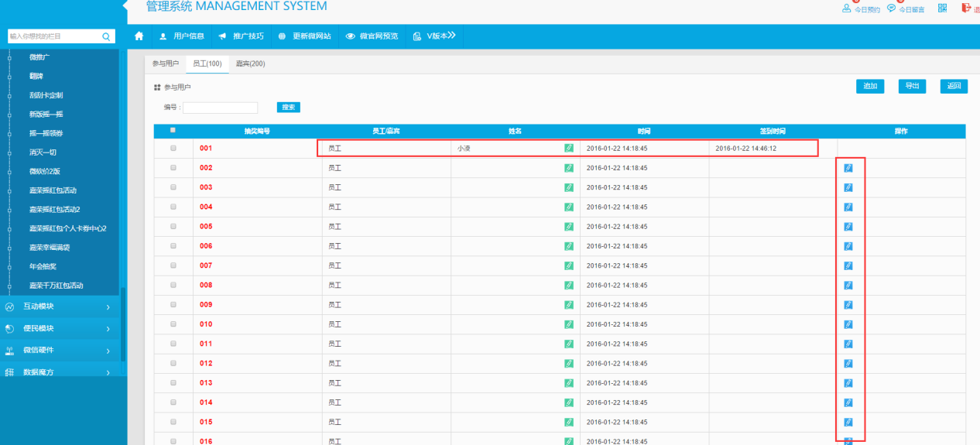Click the 编号 number input field
980x445 pixels.
click(x=221, y=108)
